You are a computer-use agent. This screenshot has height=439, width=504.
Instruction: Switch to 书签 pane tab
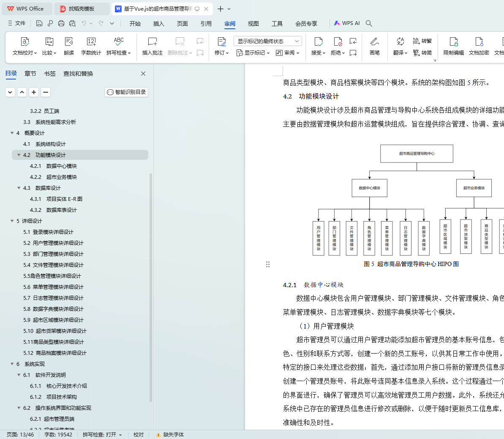click(50, 74)
